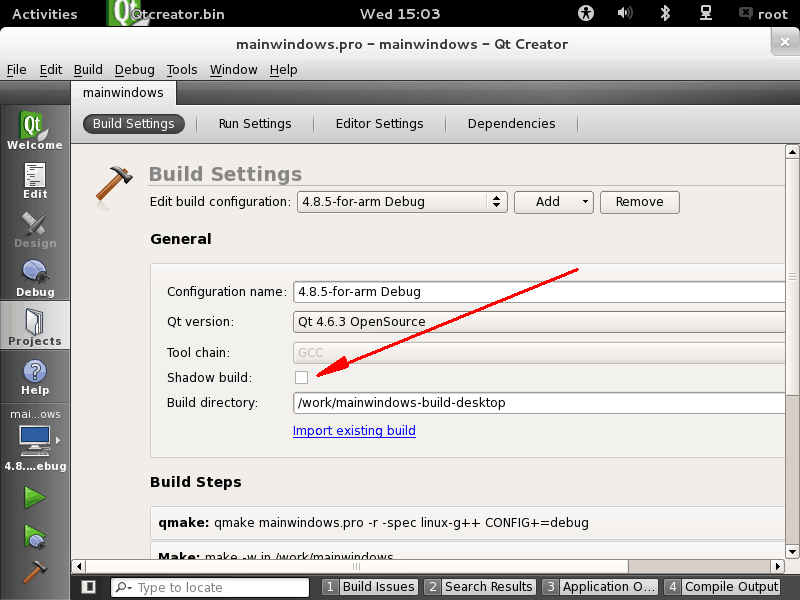This screenshot has width=800, height=600.
Task: Switch to Edit mode
Action: tap(34, 177)
